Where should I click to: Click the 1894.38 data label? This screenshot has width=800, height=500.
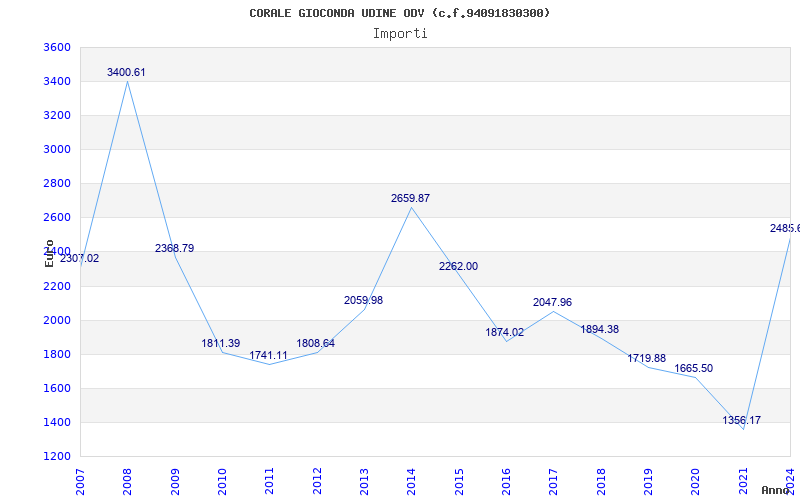pos(599,330)
